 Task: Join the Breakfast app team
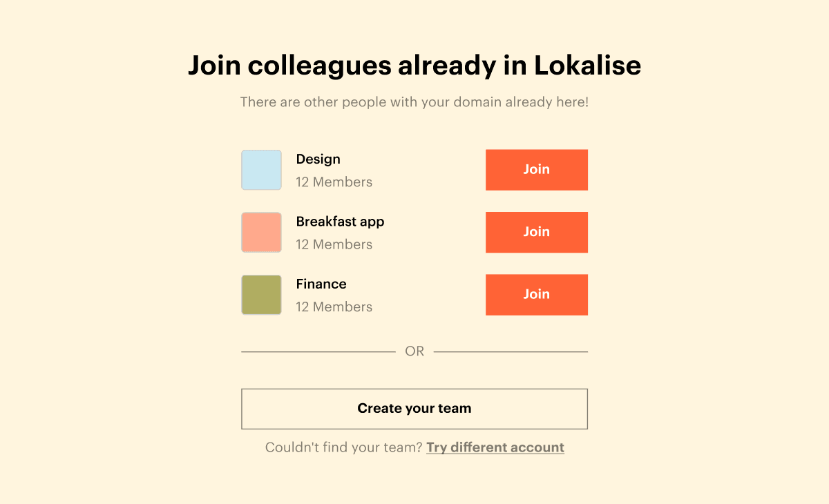tap(536, 232)
